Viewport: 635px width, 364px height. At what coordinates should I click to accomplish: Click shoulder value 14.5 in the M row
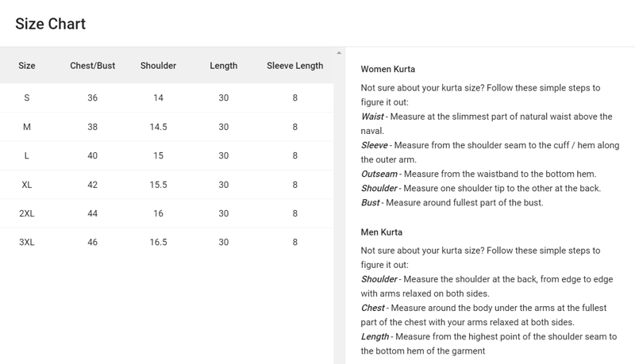pyautogui.click(x=158, y=127)
